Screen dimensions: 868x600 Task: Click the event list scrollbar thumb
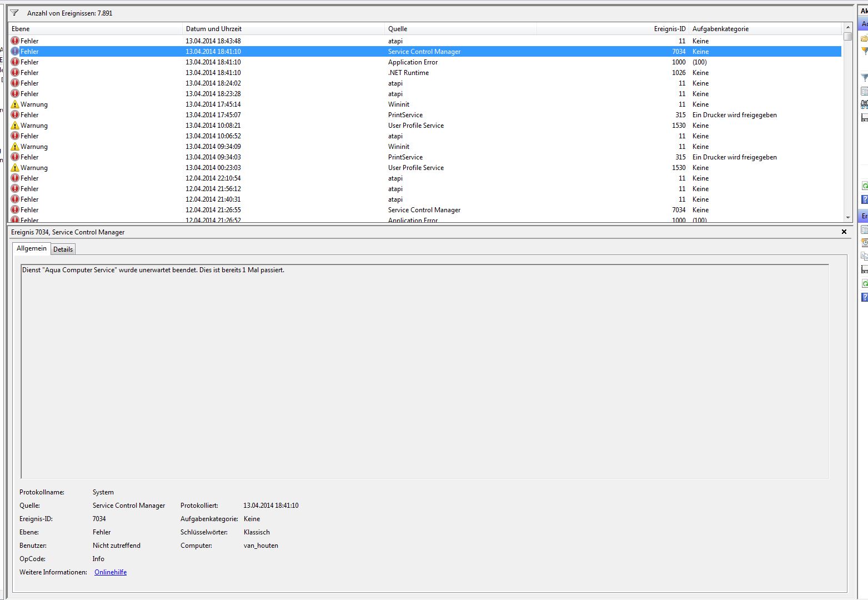(847, 36)
